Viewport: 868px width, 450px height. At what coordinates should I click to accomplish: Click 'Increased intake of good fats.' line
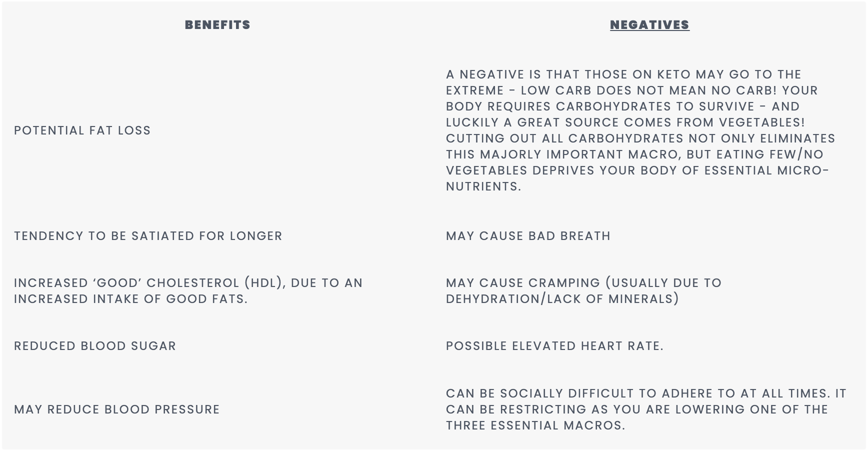pyautogui.click(x=131, y=299)
